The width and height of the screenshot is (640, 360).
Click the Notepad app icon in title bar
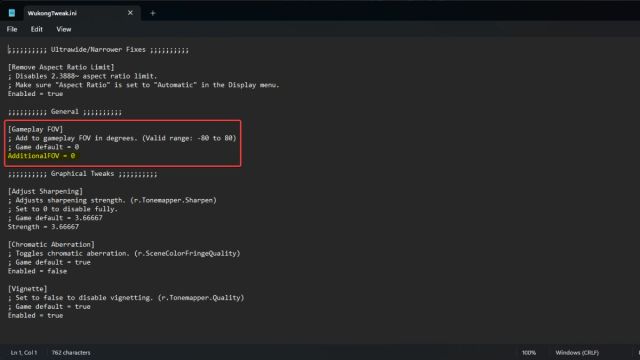[x=12, y=13]
